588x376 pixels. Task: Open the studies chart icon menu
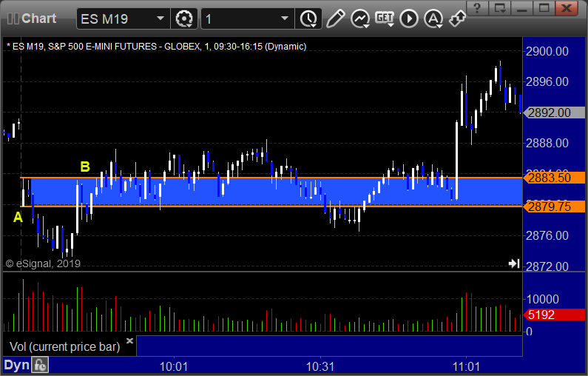coord(360,19)
